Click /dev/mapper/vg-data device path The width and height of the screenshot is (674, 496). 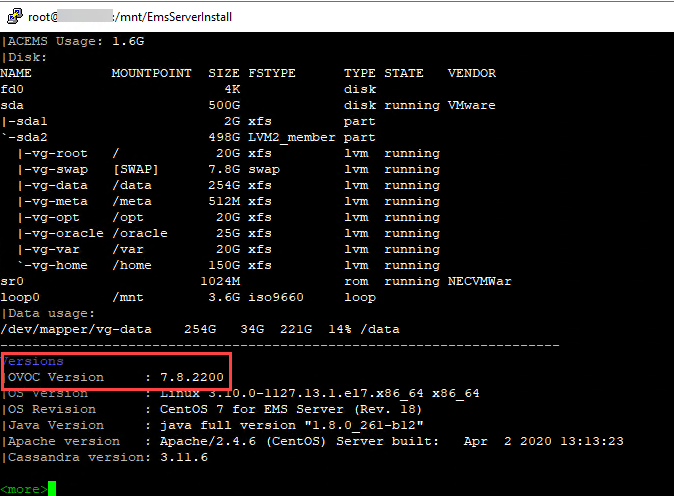click(76, 329)
